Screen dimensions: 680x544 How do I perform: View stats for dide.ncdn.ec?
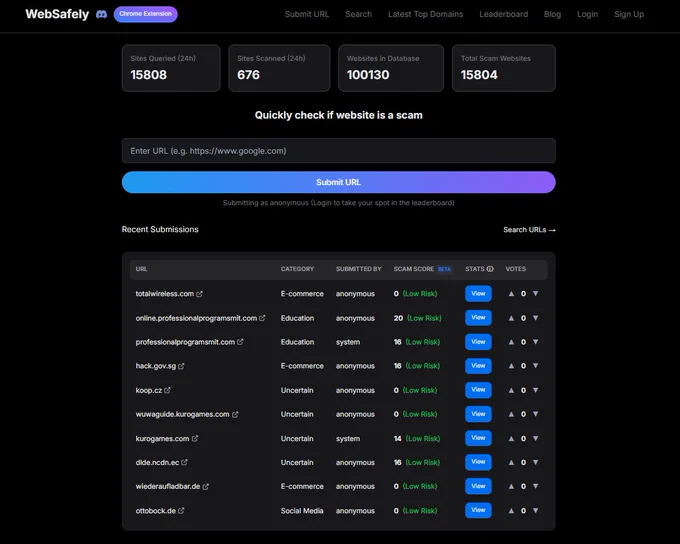coord(478,462)
